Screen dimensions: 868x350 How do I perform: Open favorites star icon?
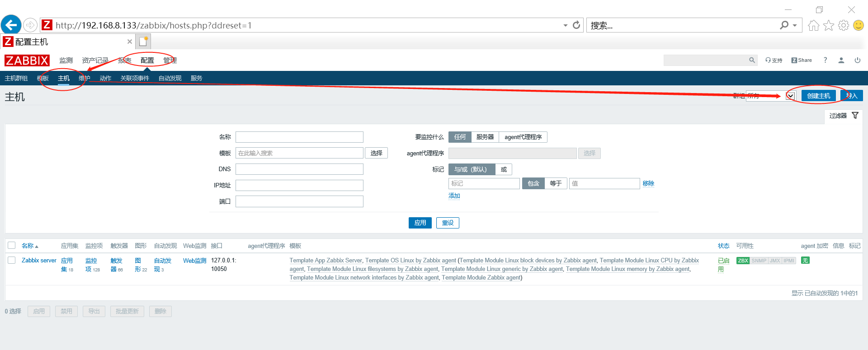pyautogui.click(x=828, y=26)
